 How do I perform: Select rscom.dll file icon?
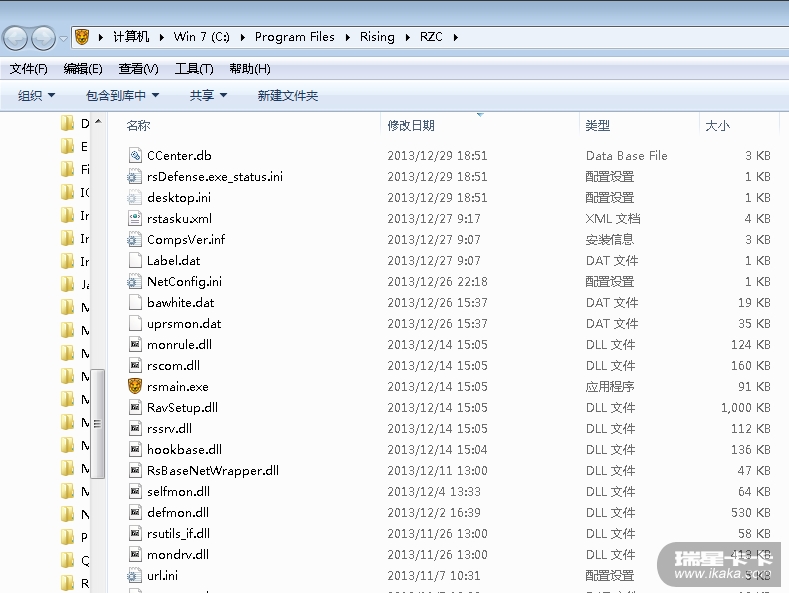[x=135, y=365]
